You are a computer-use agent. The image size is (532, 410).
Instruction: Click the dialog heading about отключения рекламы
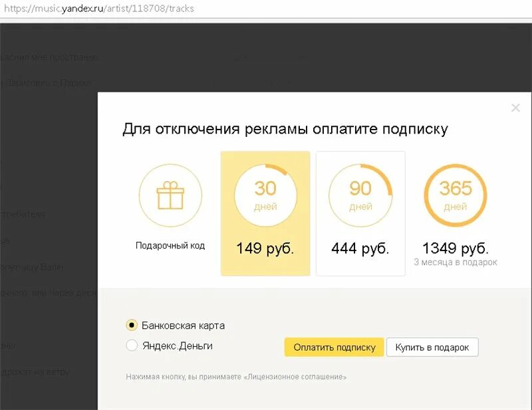pyautogui.click(x=285, y=130)
